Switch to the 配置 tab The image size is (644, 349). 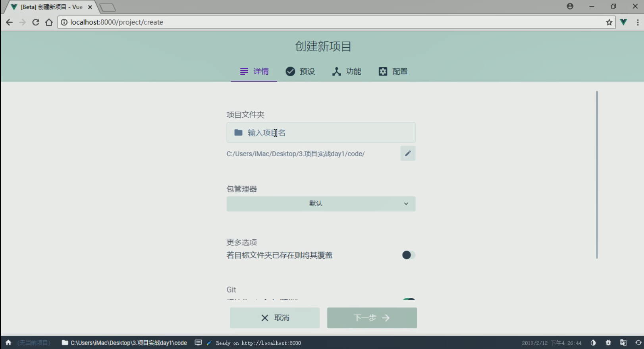coord(393,72)
